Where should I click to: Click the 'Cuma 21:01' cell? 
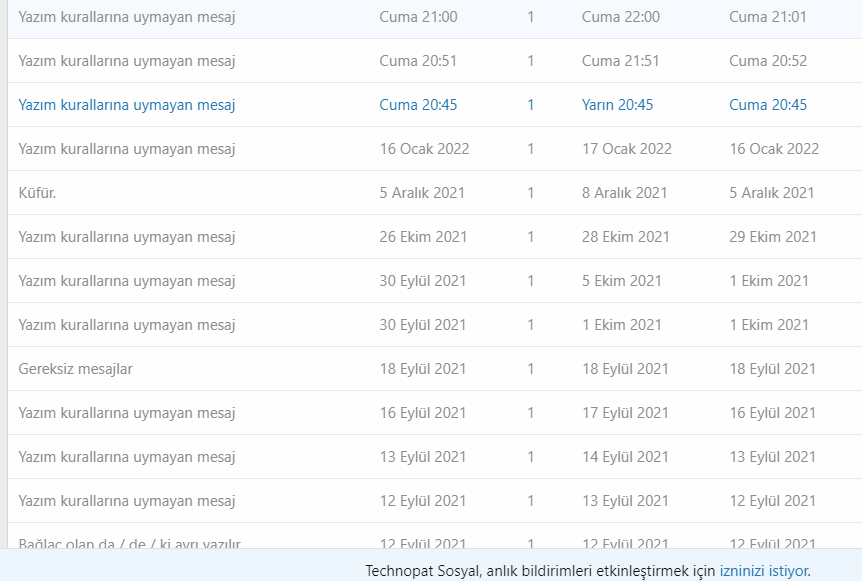[x=768, y=17]
